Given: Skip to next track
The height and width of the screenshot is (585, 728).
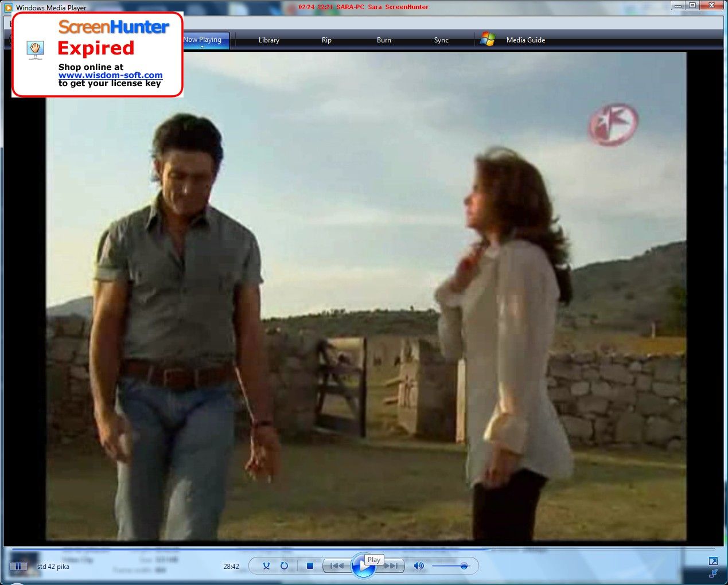Looking at the screenshot, I should pos(391,566).
